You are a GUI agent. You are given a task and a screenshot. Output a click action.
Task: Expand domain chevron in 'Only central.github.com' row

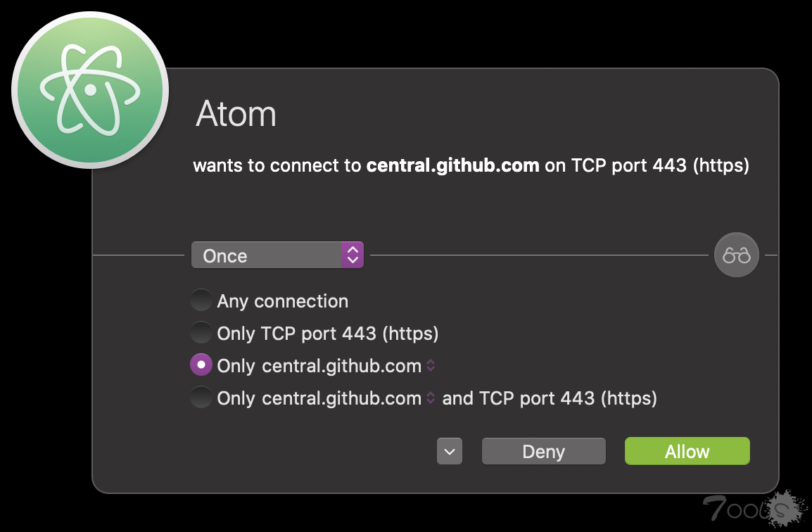(431, 366)
